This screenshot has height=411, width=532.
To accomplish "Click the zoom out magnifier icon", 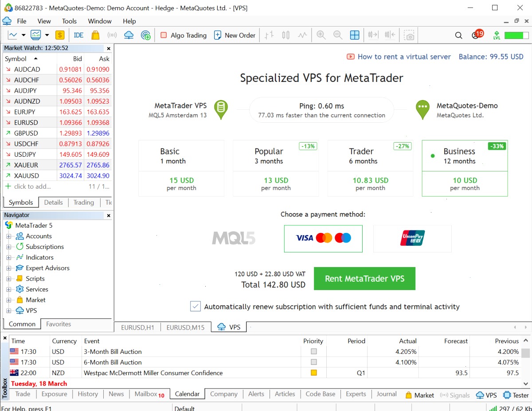I will point(338,35).
